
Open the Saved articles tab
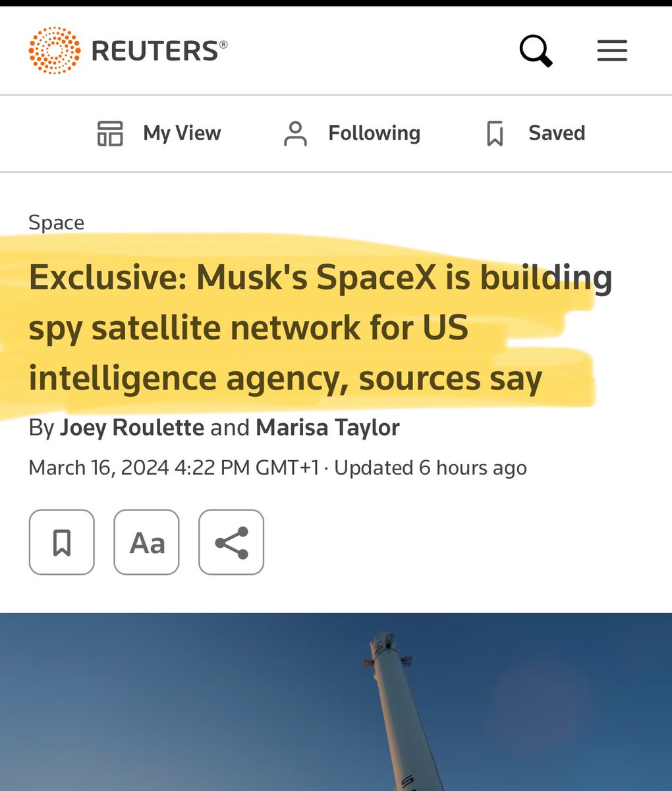click(556, 133)
